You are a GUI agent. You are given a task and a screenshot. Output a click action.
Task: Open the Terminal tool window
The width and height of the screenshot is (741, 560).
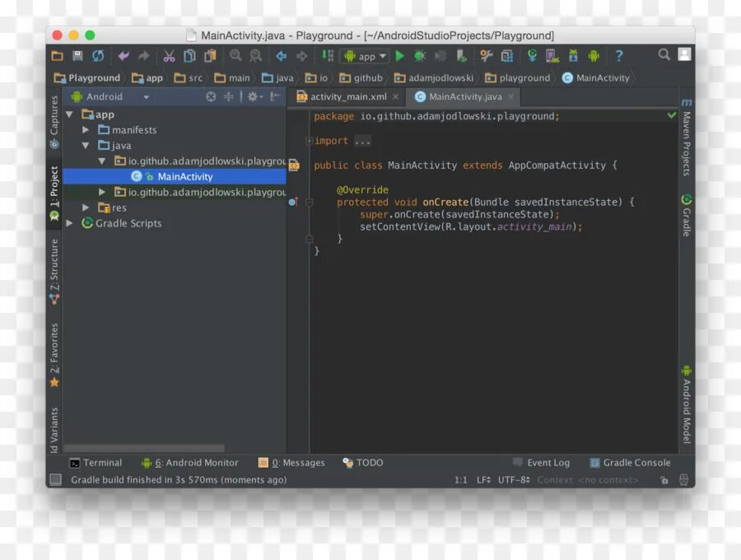point(96,463)
